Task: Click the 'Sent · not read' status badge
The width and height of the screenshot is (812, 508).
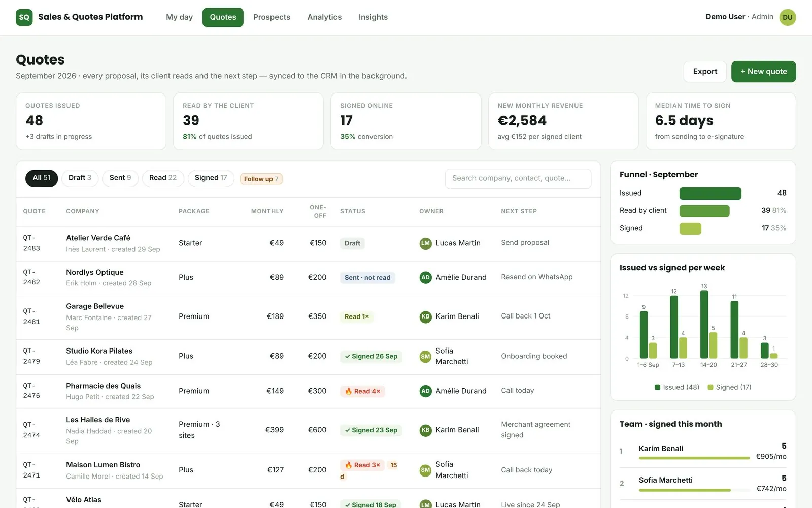Action: 367,278
